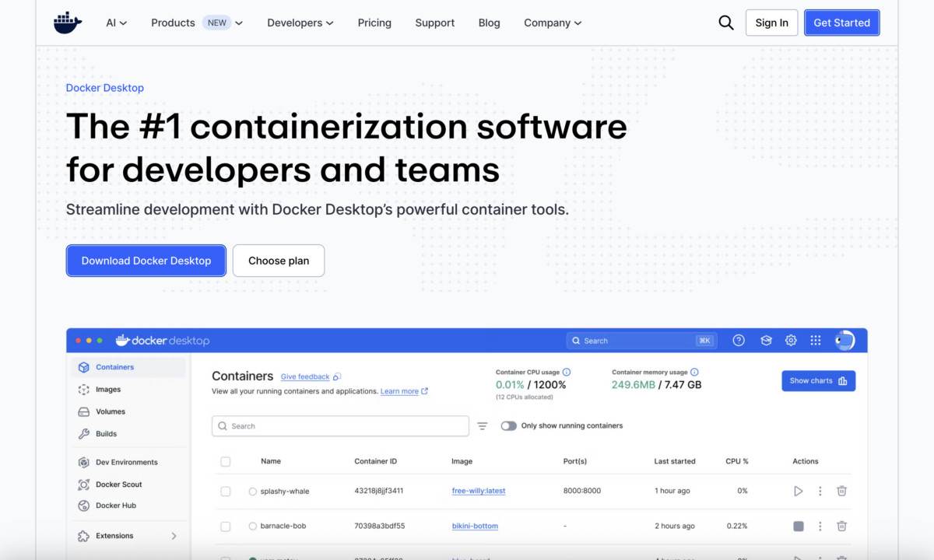Open the Support page
Viewport: 934px width, 560px height.
[435, 23]
